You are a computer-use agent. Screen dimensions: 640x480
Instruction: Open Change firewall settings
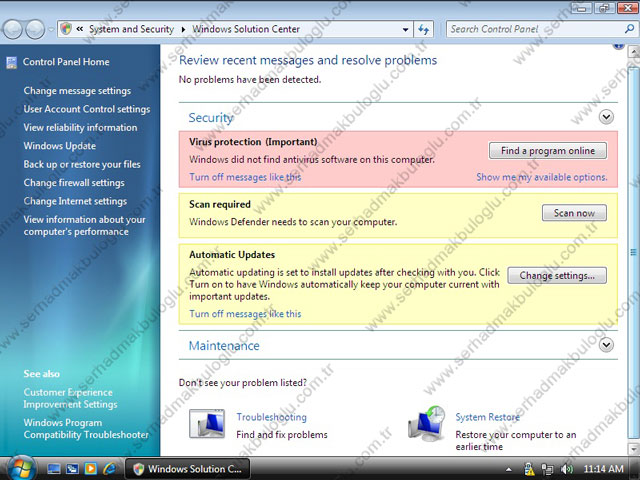[74, 182]
